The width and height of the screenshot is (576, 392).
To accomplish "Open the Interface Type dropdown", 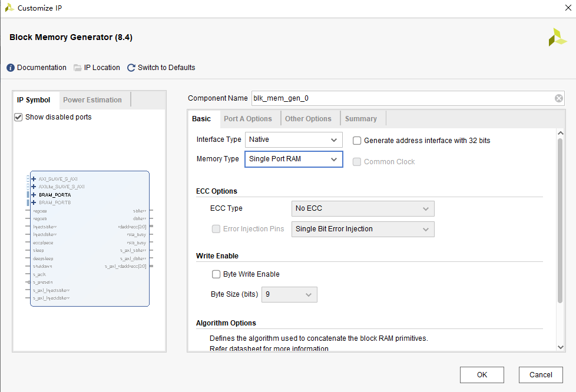I will click(294, 139).
